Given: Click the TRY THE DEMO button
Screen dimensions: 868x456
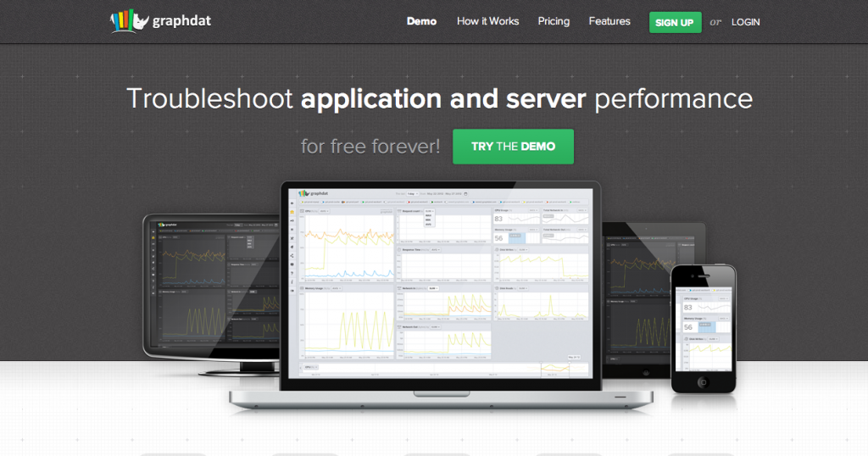Looking at the screenshot, I should (x=513, y=147).
